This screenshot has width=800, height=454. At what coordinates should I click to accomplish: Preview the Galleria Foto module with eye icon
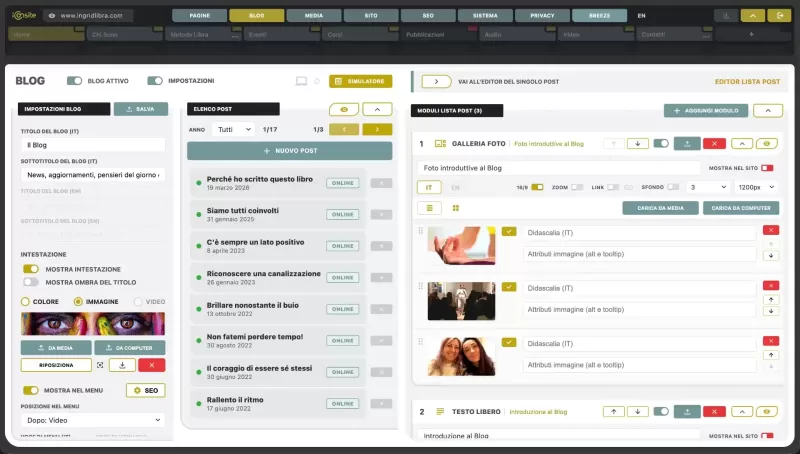(x=766, y=144)
